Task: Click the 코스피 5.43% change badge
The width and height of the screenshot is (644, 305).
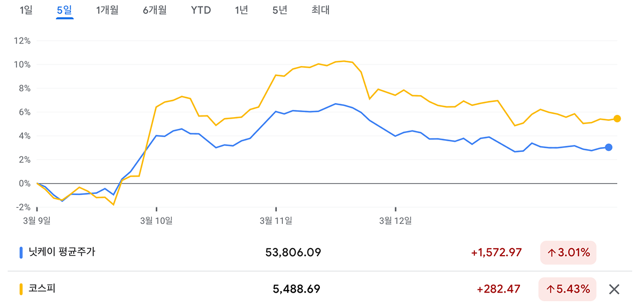Action: (x=568, y=289)
